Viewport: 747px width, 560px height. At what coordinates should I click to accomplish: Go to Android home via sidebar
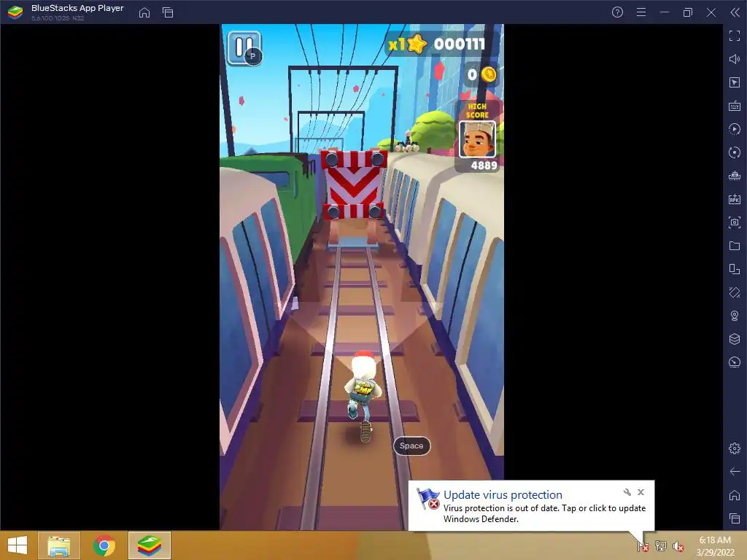735,495
